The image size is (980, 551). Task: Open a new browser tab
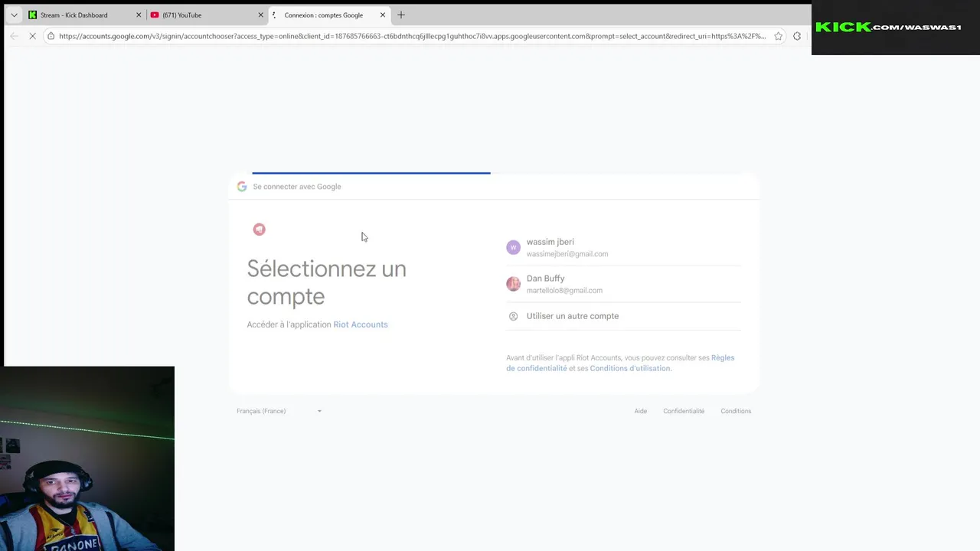(401, 15)
